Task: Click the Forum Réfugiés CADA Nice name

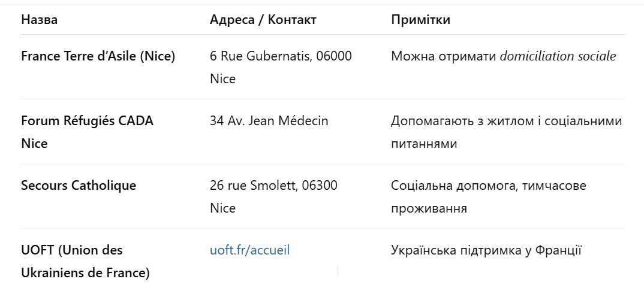Action: 87,132
